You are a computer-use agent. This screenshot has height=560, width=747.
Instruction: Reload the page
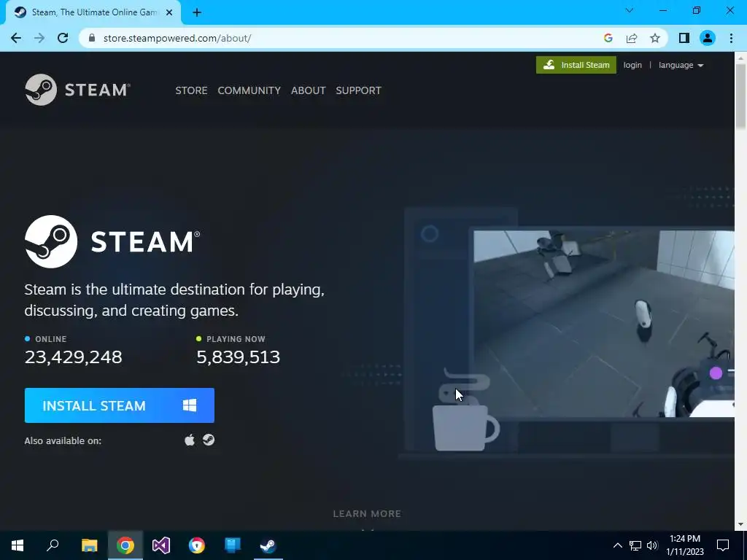click(x=63, y=38)
